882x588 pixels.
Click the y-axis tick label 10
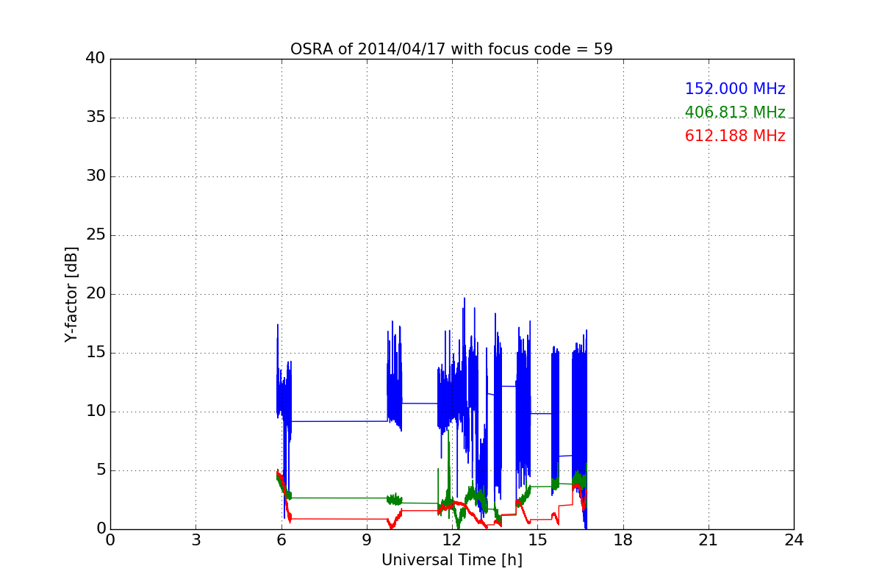tap(96, 412)
